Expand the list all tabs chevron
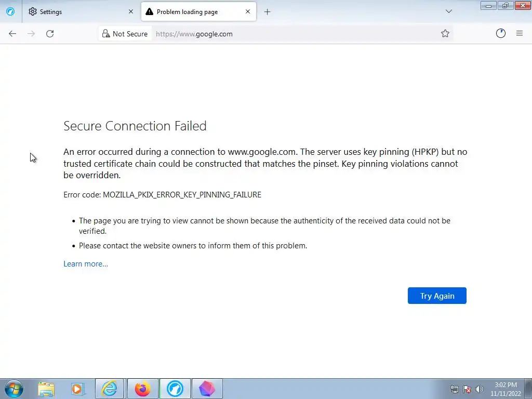The image size is (532, 399). point(449,11)
